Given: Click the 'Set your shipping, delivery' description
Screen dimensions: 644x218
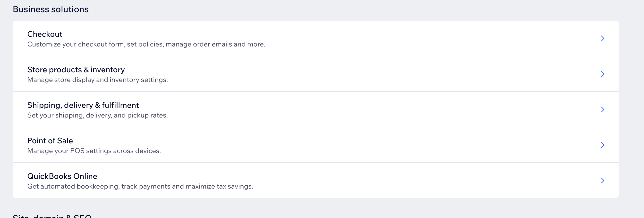Looking at the screenshot, I should (x=98, y=116).
